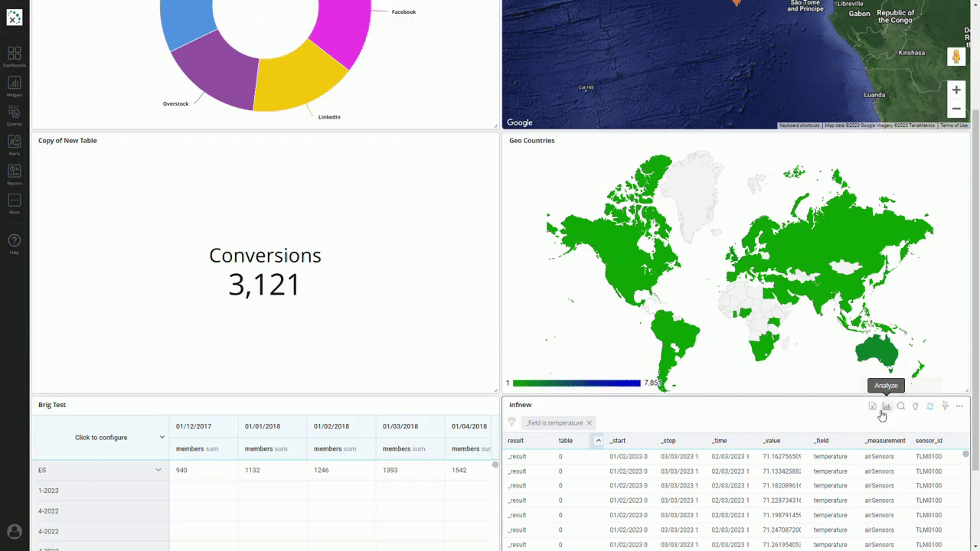980x551 pixels.
Task: Click the _value column header
Action: (x=771, y=441)
